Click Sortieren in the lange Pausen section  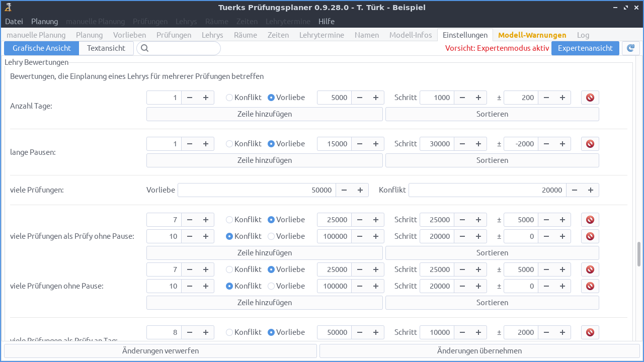492,160
